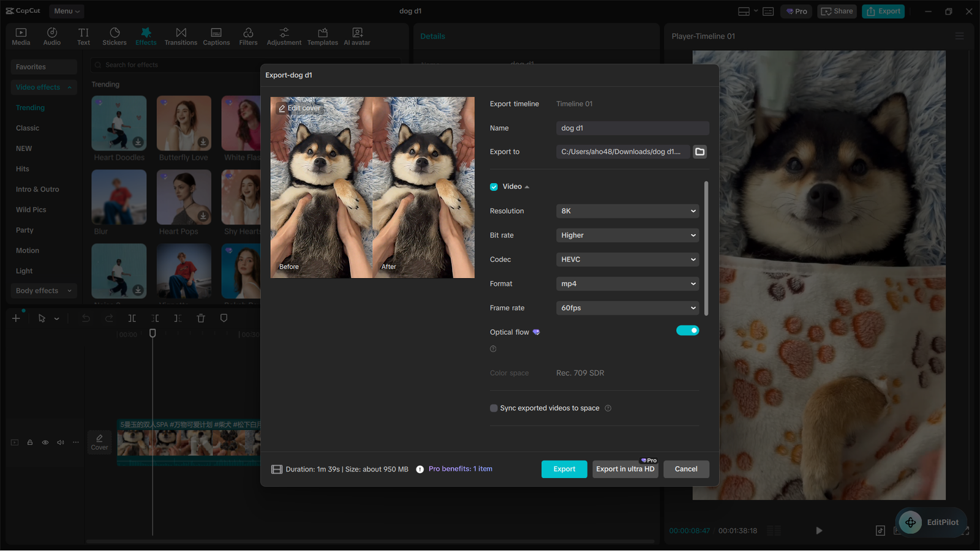Open the Resolution dropdown showing 8K
The image size is (980, 551).
click(x=627, y=211)
